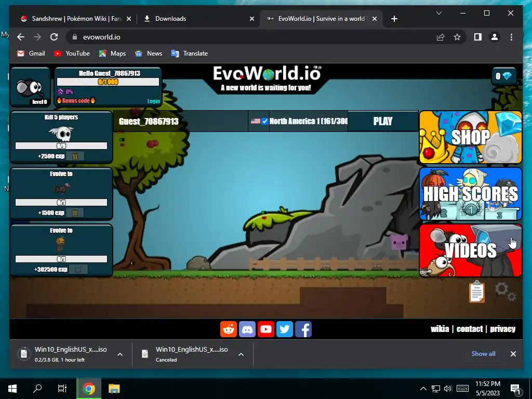This screenshot has height=399, width=532.
Task: Open the clipboard changelog icon
Action: [x=477, y=291]
